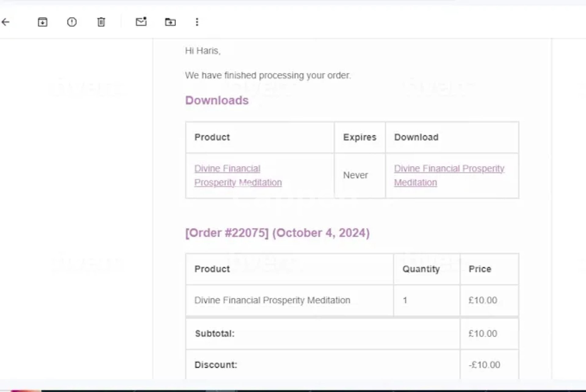Open the Move to folder icon
This screenshot has height=392, width=586.
coord(170,22)
